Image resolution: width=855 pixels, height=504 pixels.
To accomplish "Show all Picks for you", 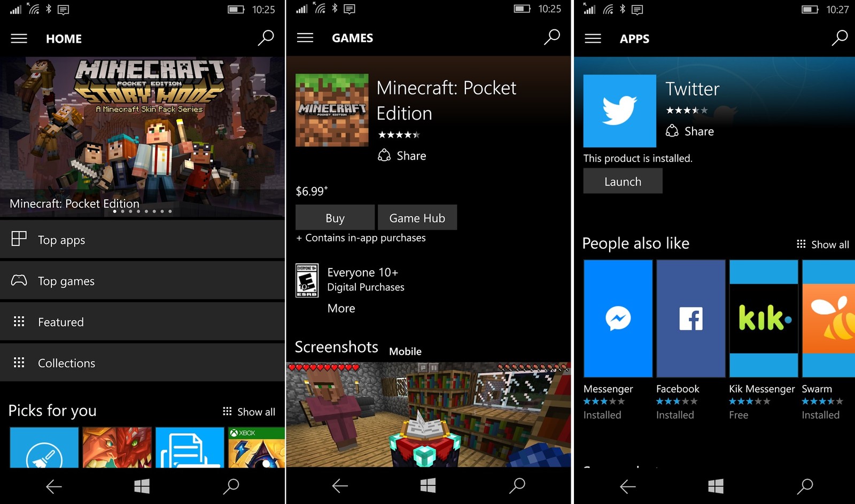I will (x=249, y=412).
